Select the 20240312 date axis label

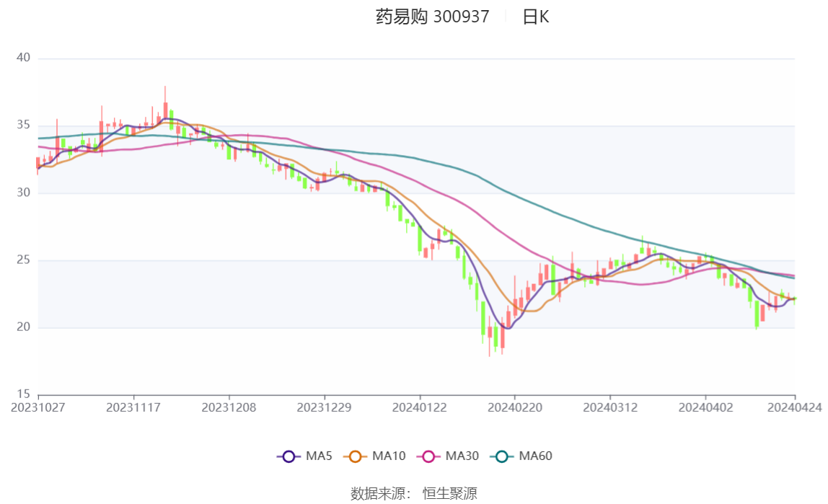610,408
